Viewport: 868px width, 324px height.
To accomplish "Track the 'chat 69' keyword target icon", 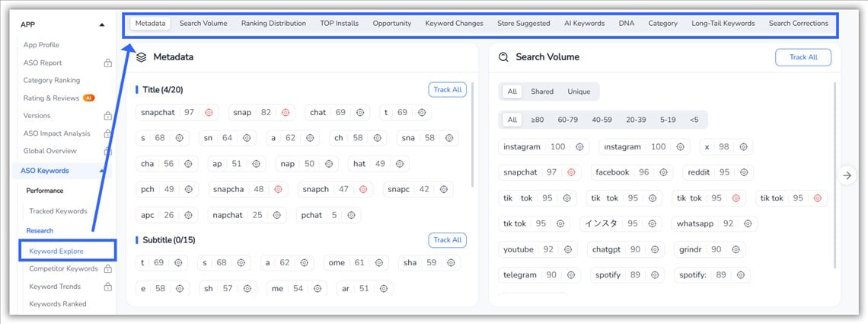I will (x=360, y=112).
